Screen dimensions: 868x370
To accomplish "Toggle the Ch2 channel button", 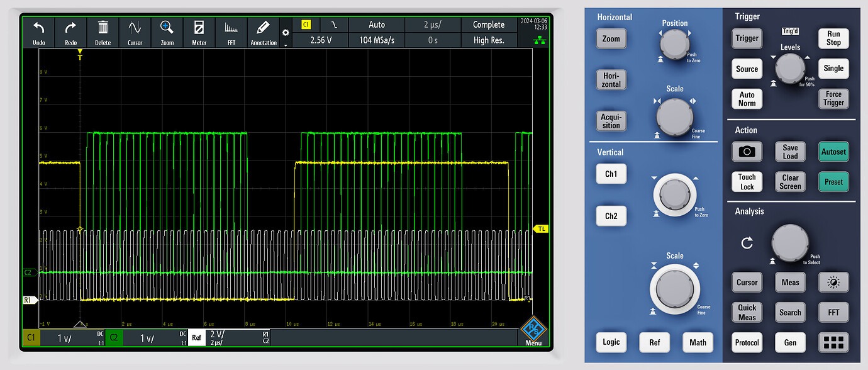I will point(611,216).
